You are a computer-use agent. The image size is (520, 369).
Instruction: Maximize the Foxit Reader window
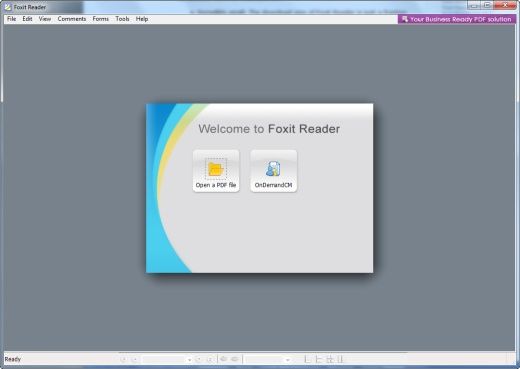(x=487, y=5)
